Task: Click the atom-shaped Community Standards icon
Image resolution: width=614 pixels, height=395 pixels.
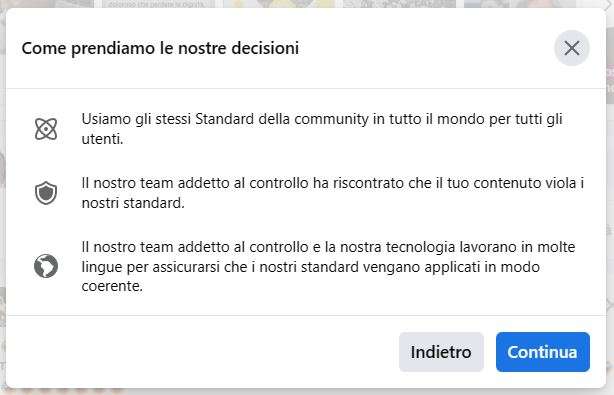Action: click(x=46, y=129)
